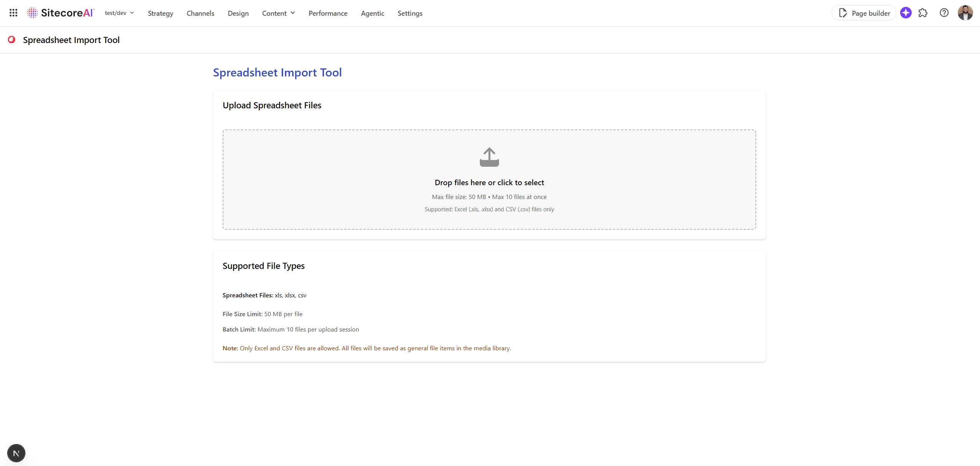The height and width of the screenshot is (466, 980).
Task: Open the help question-mark icon
Action: pos(944,13)
